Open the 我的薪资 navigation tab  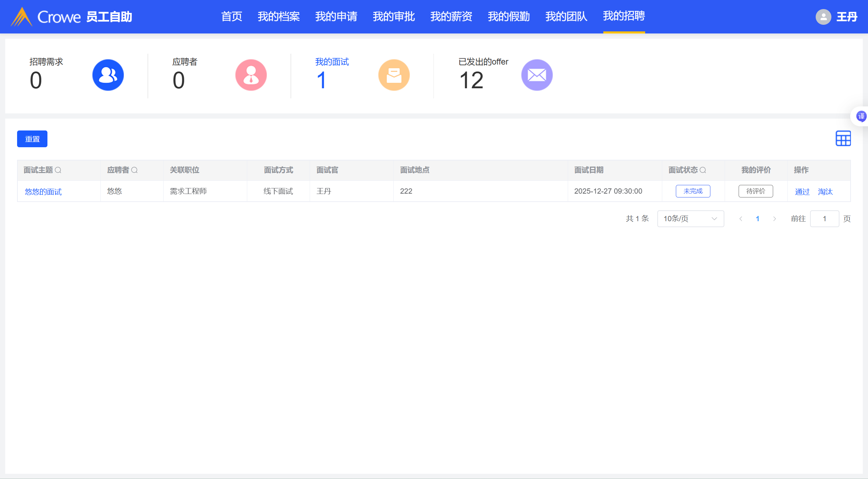coord(451,16)
